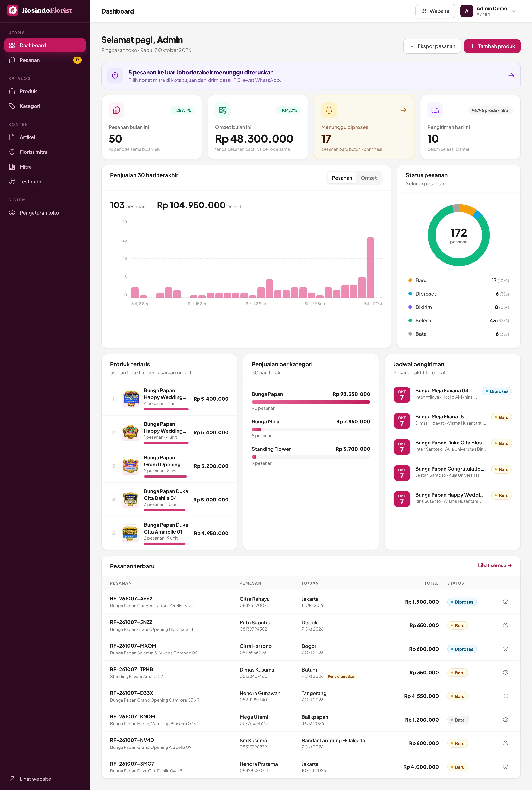
Task: Click the arrow on the Menunggu diproses card
Action: (403, 110)
